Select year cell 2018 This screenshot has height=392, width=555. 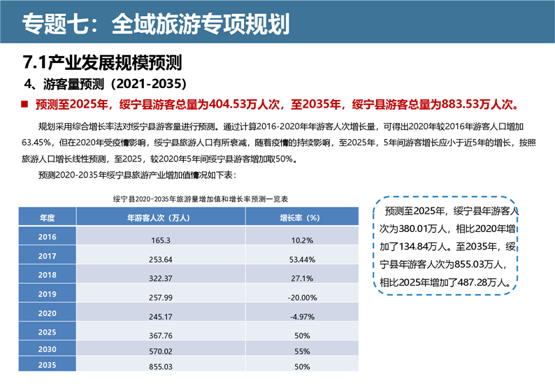[48, 274]
